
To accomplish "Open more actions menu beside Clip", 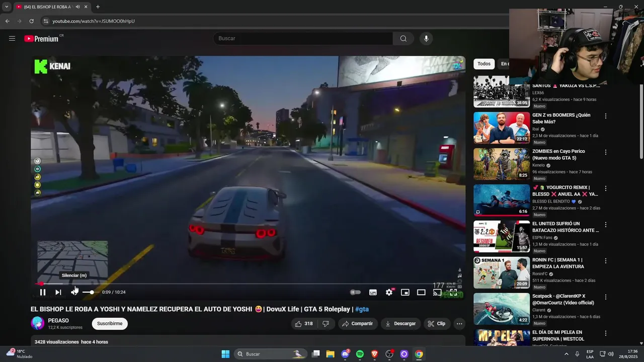I will pyautogui.click(x=459, y=324).
